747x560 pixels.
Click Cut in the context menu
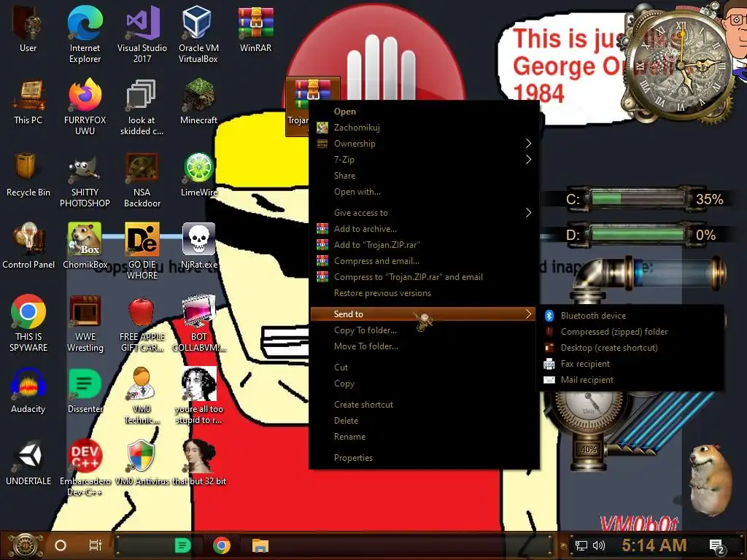[424, 367]
